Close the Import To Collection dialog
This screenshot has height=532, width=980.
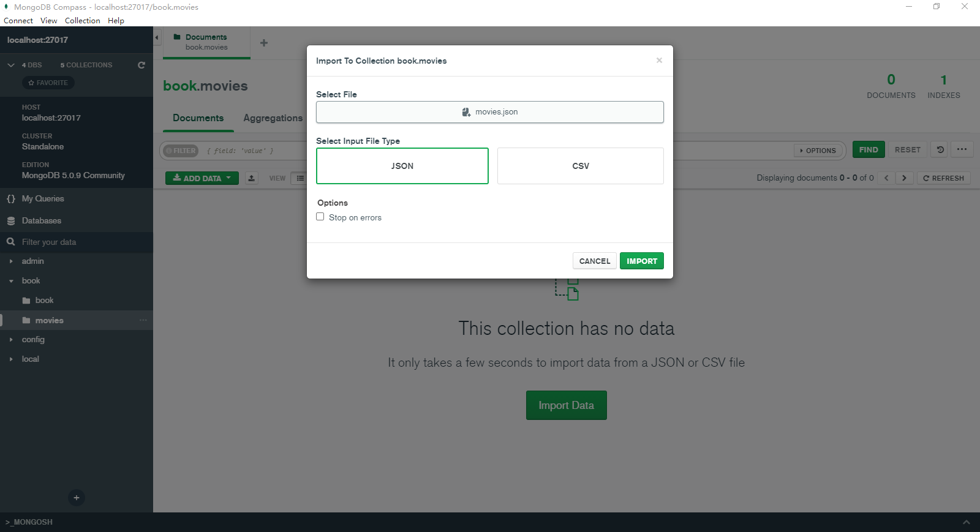659,60
